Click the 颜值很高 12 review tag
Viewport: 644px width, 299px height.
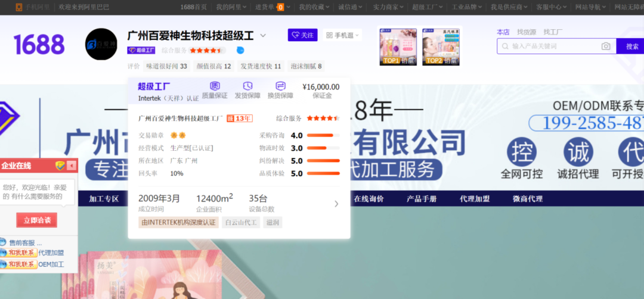pyautogui.click(x=213, y=66)
